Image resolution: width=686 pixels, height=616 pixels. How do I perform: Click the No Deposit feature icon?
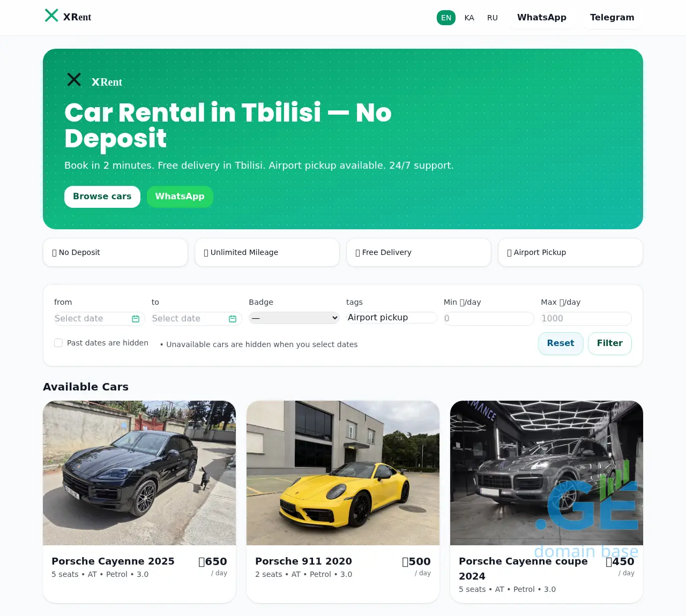[54, 253]
